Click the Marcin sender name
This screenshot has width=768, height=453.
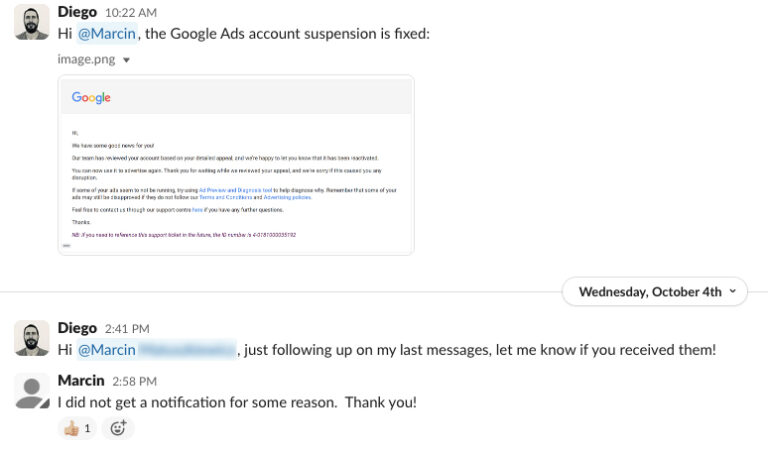[x=81, y=381]
